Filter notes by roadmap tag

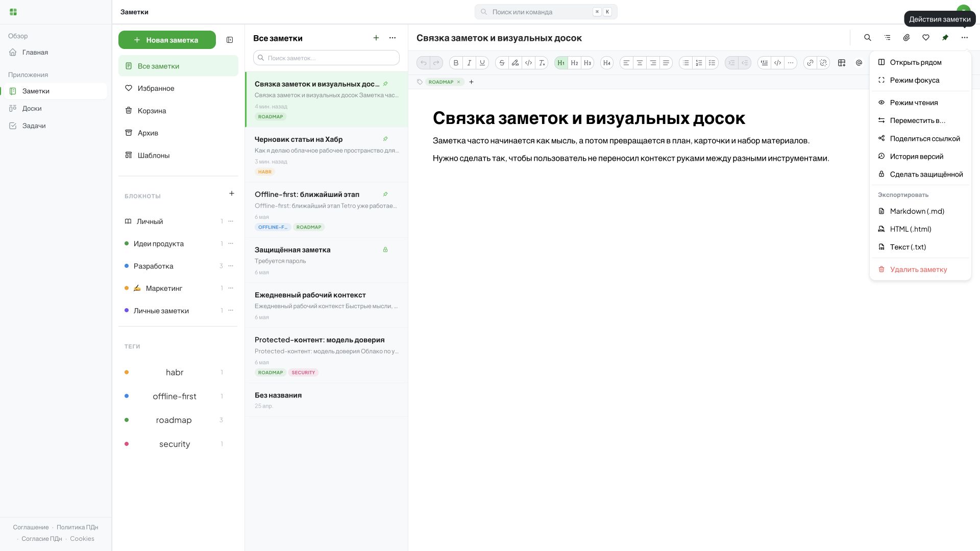click(x=174, y=420)
